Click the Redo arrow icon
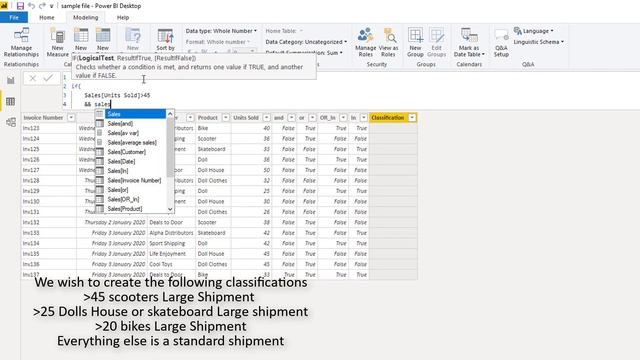Image resolution: width=640 pixels, height=360 pixels. tap(42, 6)
